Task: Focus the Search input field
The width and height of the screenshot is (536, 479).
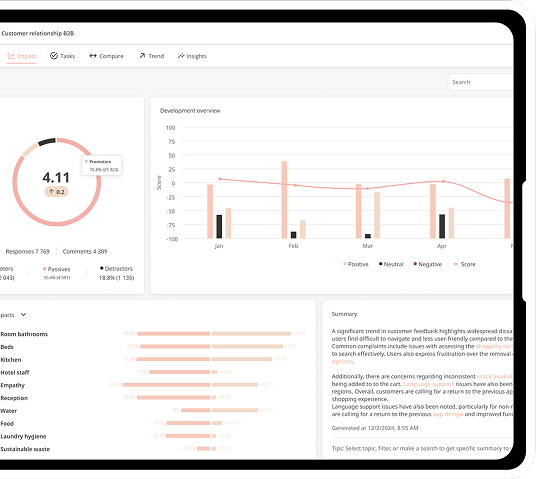Action: point(480,82)
